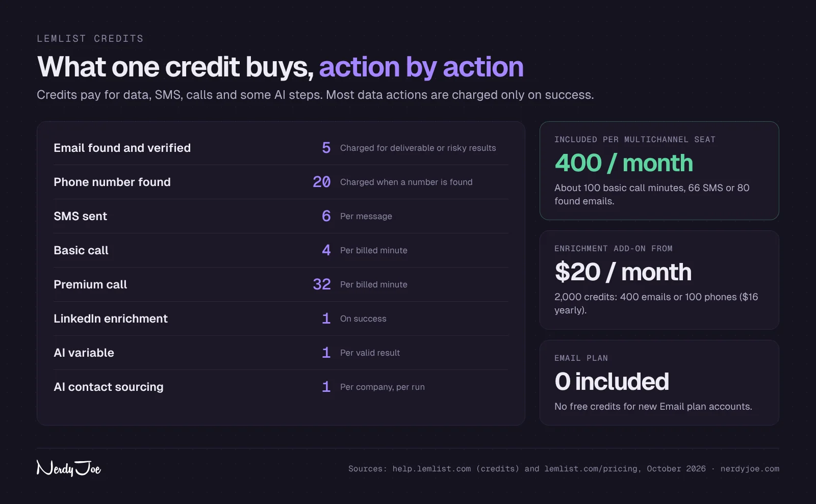Viewport: 816px width, 504px height.
Task: Click the "Sources: help.lemlist.com" footer line
Action: [x=564, y=469]
